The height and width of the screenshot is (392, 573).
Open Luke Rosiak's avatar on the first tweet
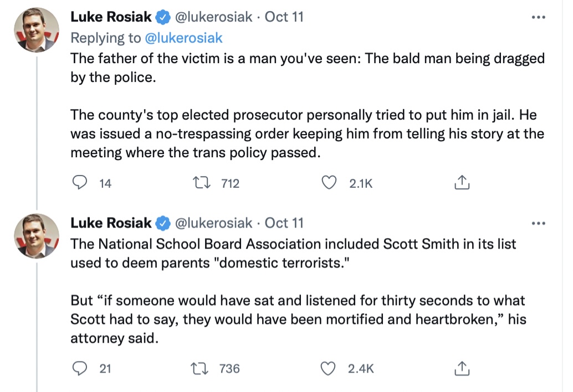click(37, 30)
